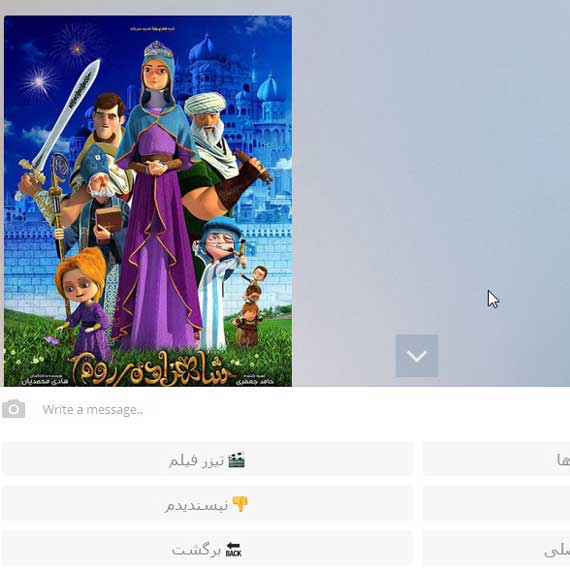Click the sword on the movie poster
The width and height of the screenshot is (570, 570).
click(x=60, y=120)
